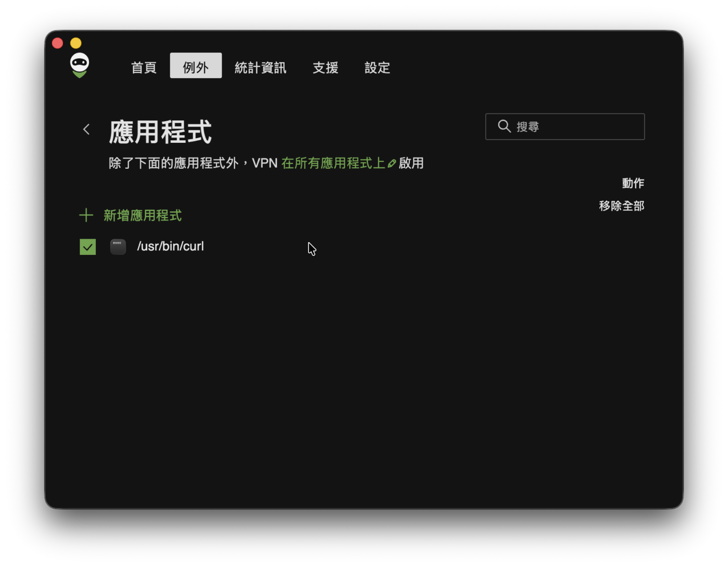The image size is (728, 568).
Task: Click the 應用程式 page heading
Action: click(x=160, y=132)
